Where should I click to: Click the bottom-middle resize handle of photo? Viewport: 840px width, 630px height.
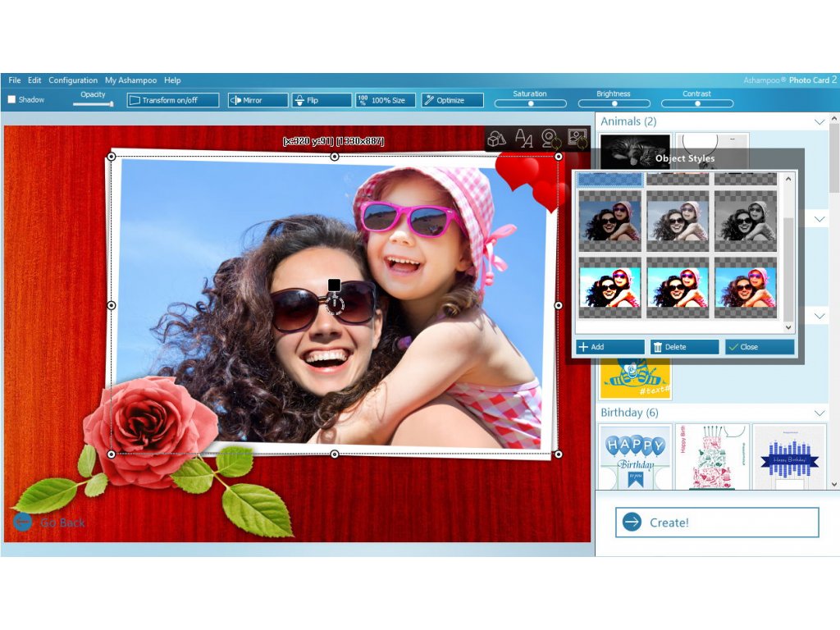335,454
